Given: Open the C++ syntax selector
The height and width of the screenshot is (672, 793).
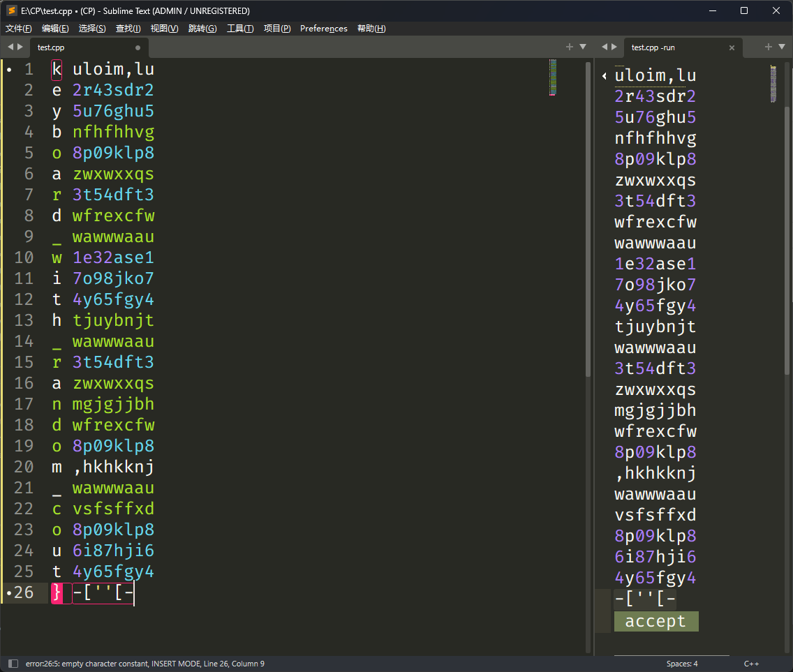Looking at the screenshot, I should tap(751, 664).
